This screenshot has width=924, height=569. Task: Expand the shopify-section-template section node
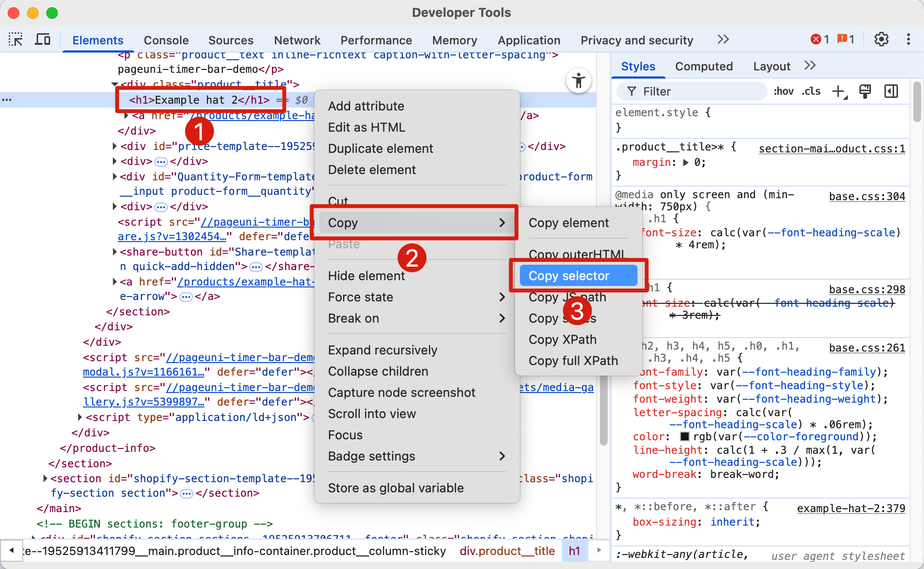click(x=45, y=478)
